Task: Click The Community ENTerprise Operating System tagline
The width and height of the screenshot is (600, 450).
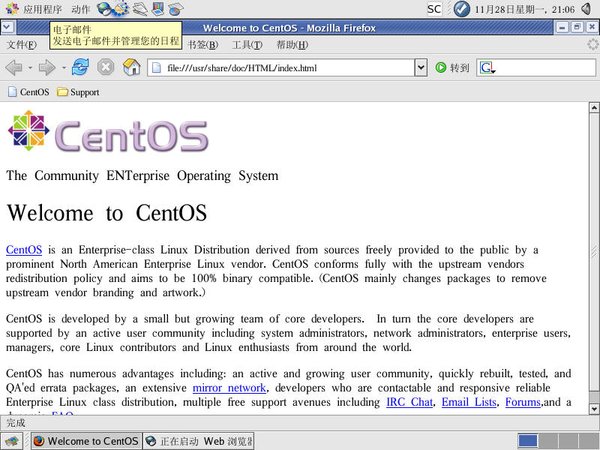Action: [x=142, y=176]
